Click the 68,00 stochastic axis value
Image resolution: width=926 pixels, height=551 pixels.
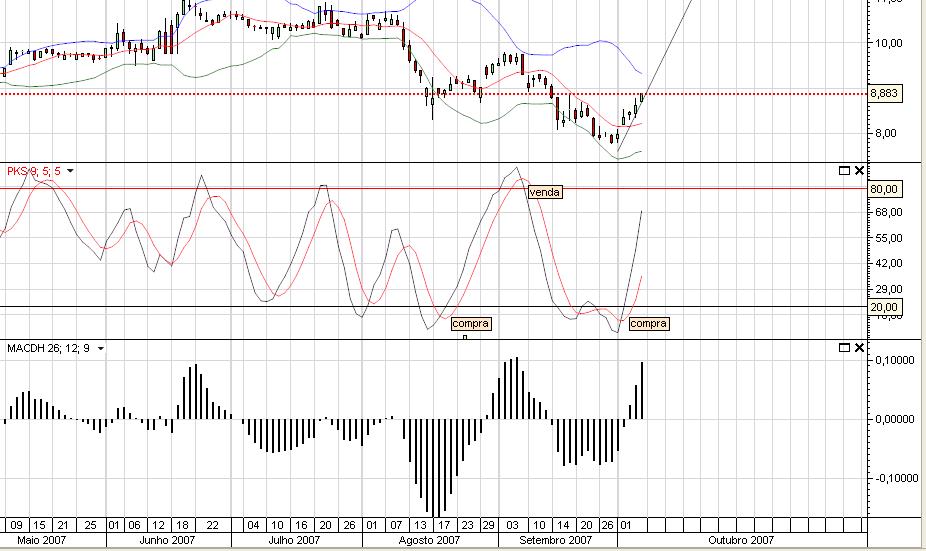tap(889, 213)
